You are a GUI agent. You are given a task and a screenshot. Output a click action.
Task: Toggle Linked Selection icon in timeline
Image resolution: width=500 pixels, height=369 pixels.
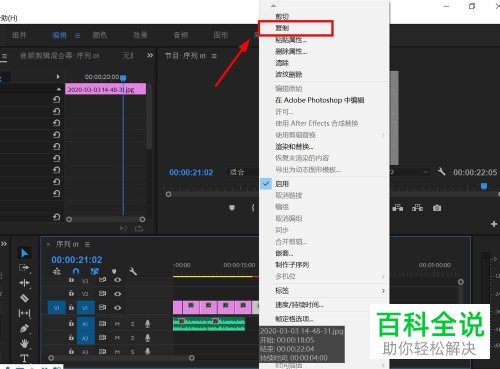(x=95, y=272)
